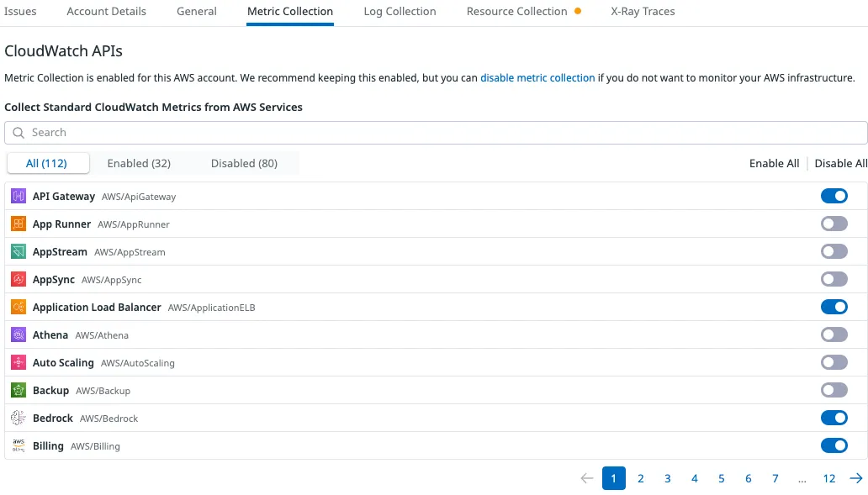Focus the Search services input field

(x=434, y=133)
